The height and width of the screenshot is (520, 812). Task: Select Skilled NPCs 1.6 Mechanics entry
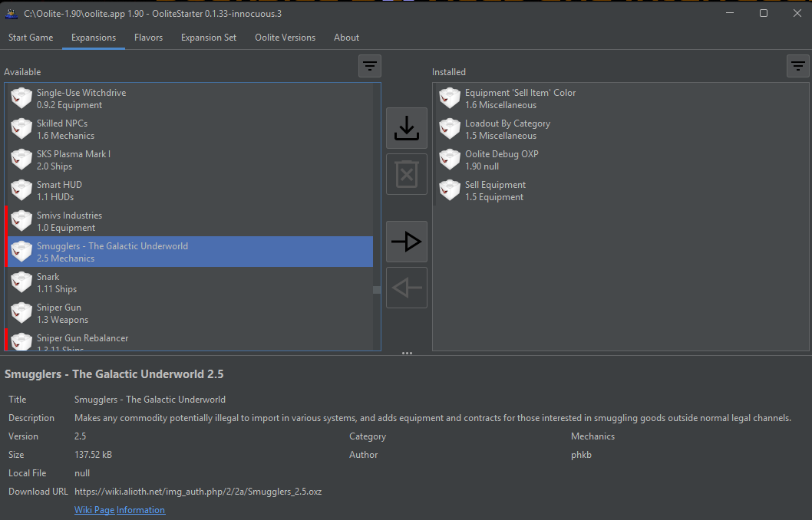coord(189,129)
